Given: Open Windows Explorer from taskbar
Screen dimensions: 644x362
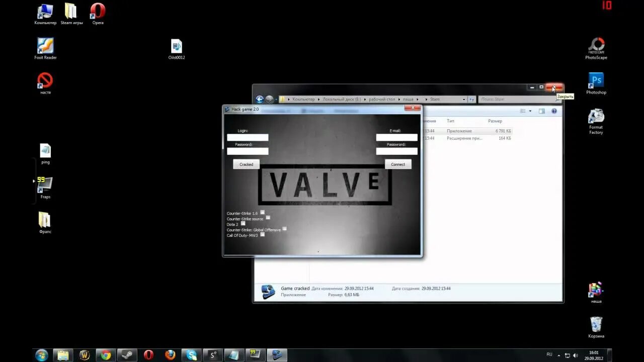Looking at the screenshot, I should [x=63, y=355].
